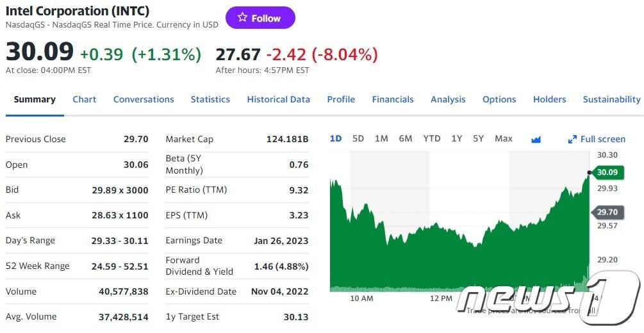This screenshot has height=333, width=644.
Task: Select the 1M chart range
Action: (x=381, y=138)
